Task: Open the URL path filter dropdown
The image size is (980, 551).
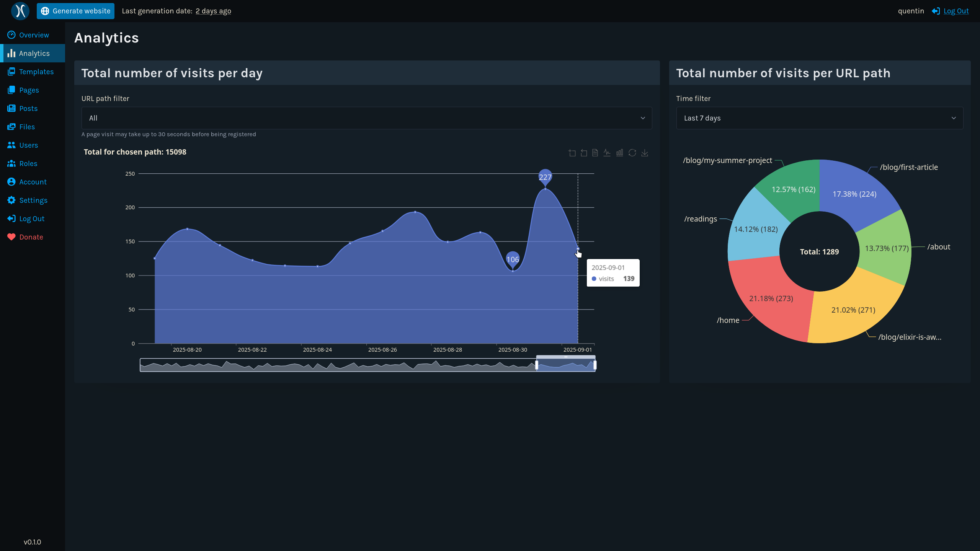Action: tap(366, 118)
